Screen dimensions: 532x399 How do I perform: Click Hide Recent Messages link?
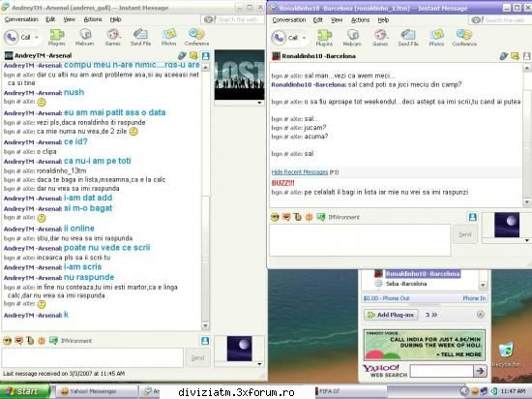300,172
